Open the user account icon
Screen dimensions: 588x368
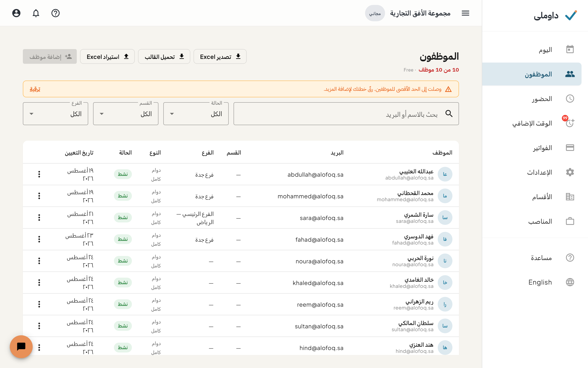tap(16, 13)
